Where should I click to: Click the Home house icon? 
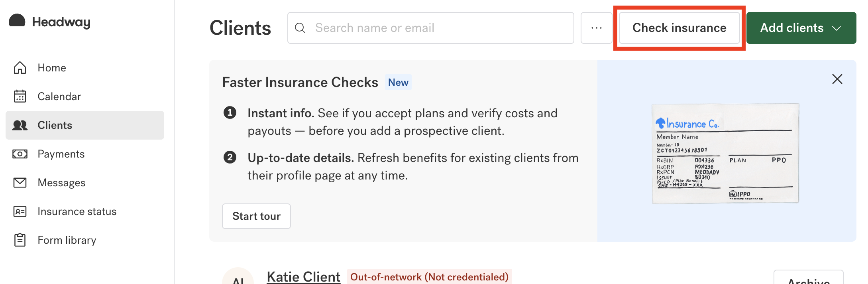(x=20, y=68)
